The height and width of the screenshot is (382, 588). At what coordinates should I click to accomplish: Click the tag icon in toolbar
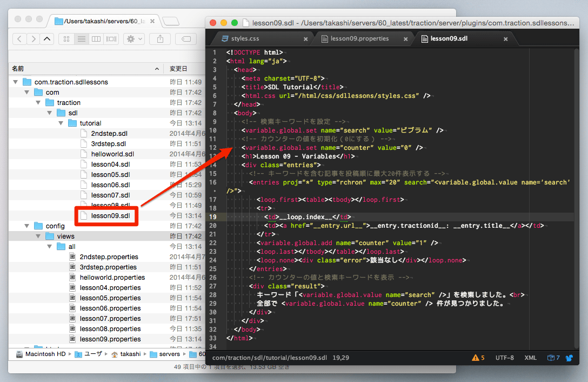pyautogui.click(x=186, y=39)
